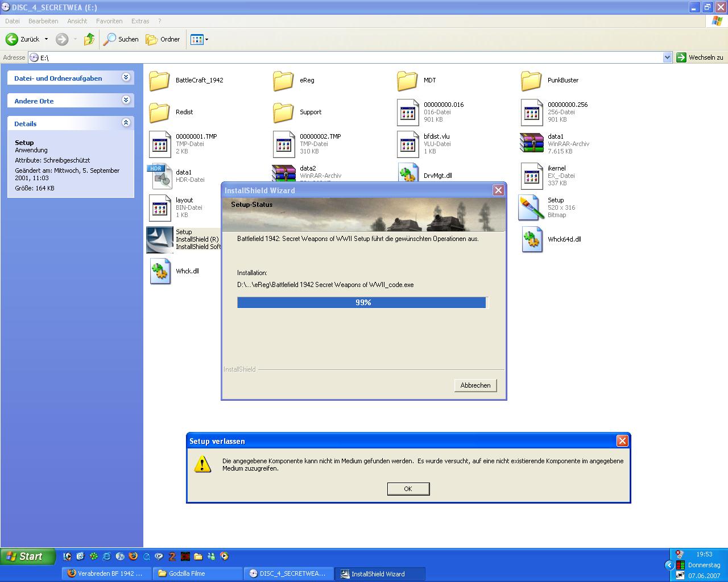
Task: Expand the Andere Orte panel
Action: click(x=126, y=100)
